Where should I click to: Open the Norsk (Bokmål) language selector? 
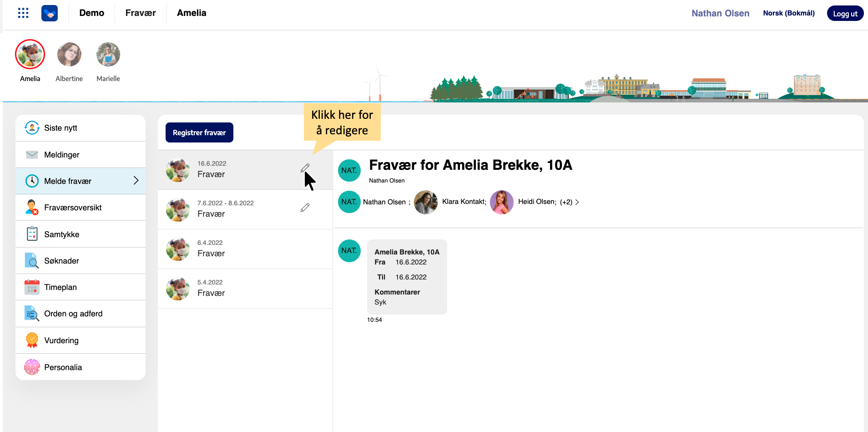[x=788, y=13]
